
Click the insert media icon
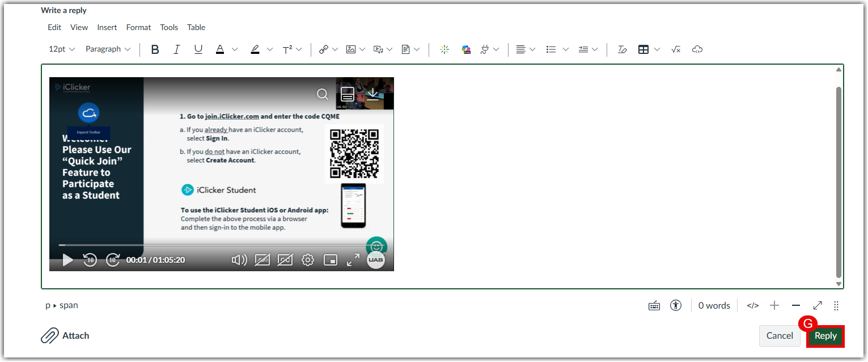click(378, 49)
